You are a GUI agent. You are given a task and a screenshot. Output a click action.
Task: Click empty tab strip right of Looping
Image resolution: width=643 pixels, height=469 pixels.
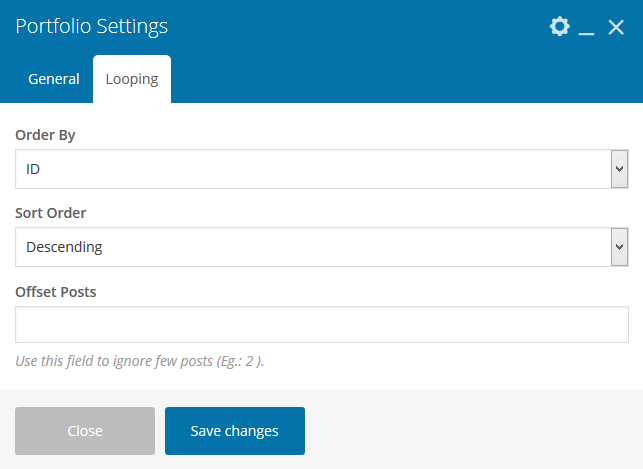click(400, 79)
